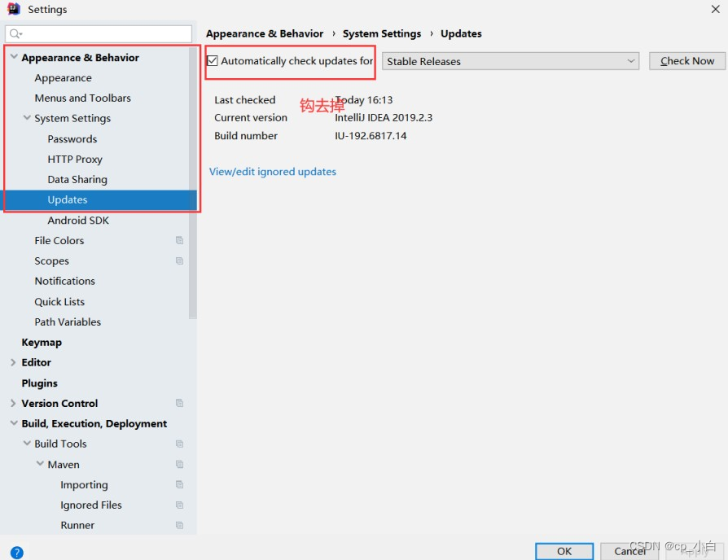
Task: Select the Updates tree item
Action: pos(100,200)
